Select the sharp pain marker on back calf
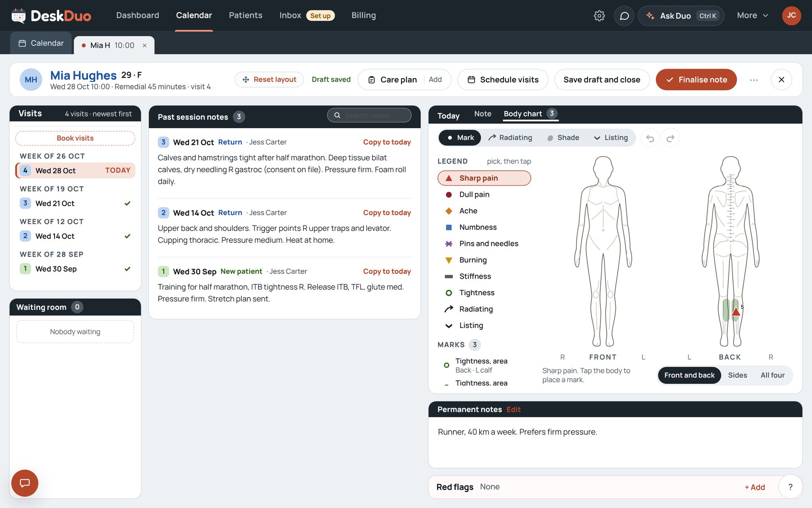 (x=736, y=312)
